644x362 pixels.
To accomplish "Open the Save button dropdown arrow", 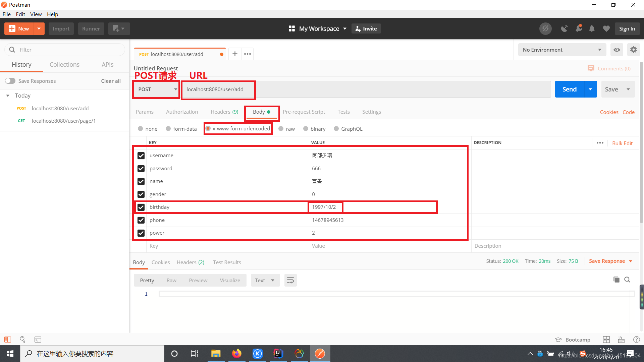I will point(628,89).
